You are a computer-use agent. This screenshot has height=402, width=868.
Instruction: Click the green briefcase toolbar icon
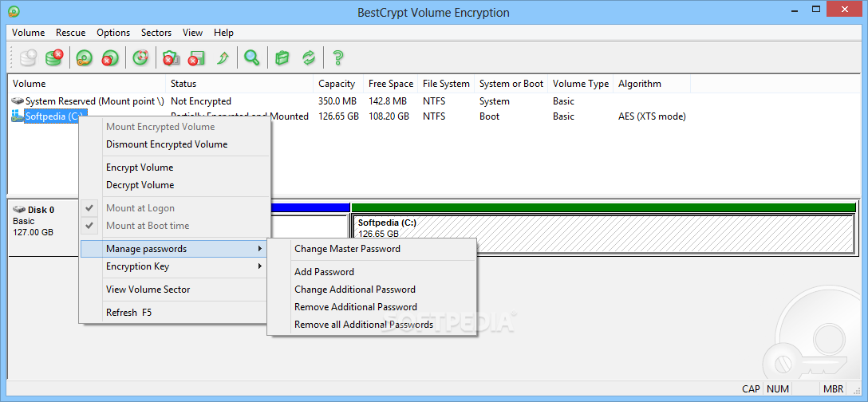click(x=282, y=57)
